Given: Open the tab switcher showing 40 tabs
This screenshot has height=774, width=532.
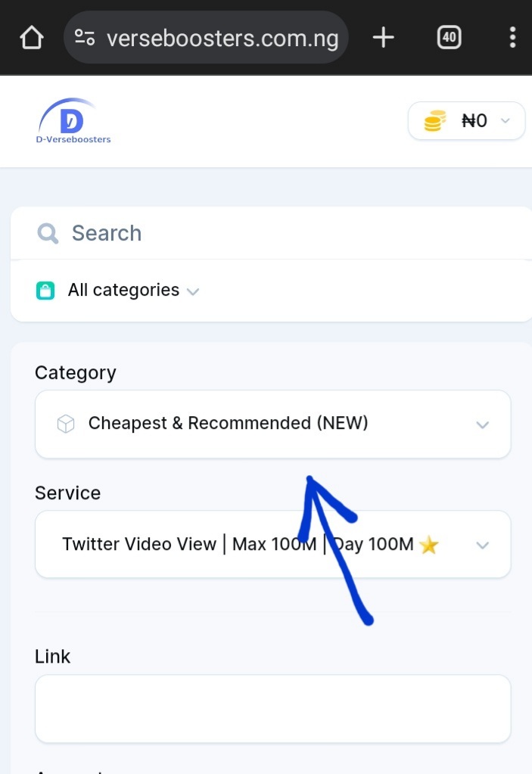Looking at the screenshot, I should [x=449, y=38].
